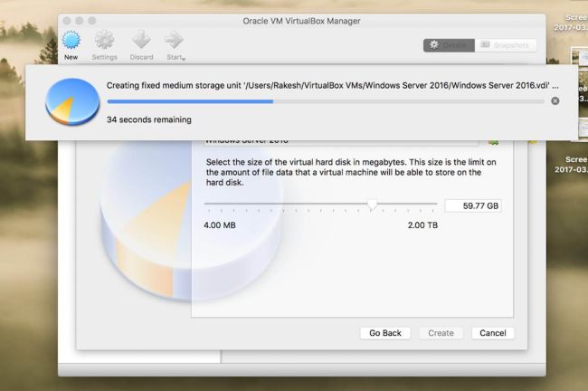Click the virtual hard disk size slider handle
The width and height of the screenshot is (588, 391).
pyautogui.click(x=372, y=205)
